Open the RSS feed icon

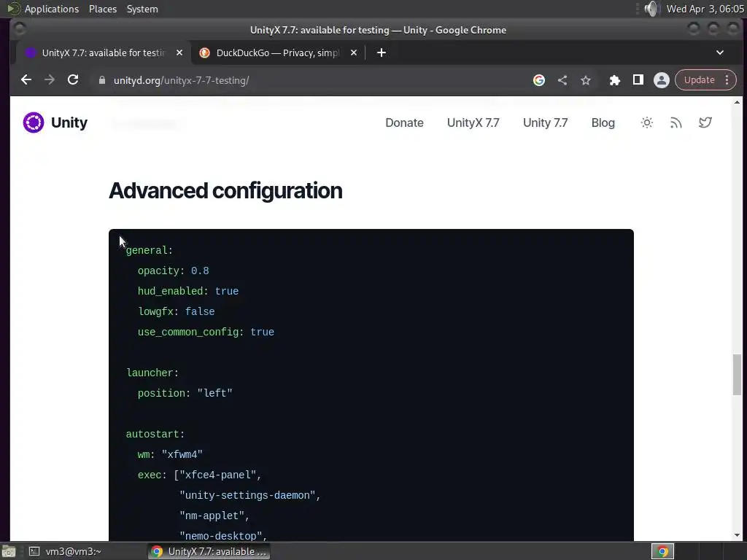(x=676, y=122)
